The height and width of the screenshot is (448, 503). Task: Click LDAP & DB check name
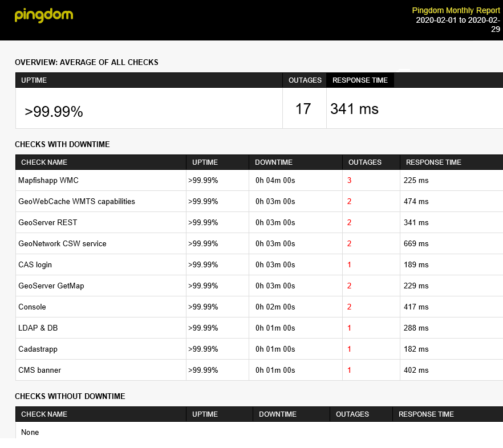pyautogui.click(x=38, y=328)
